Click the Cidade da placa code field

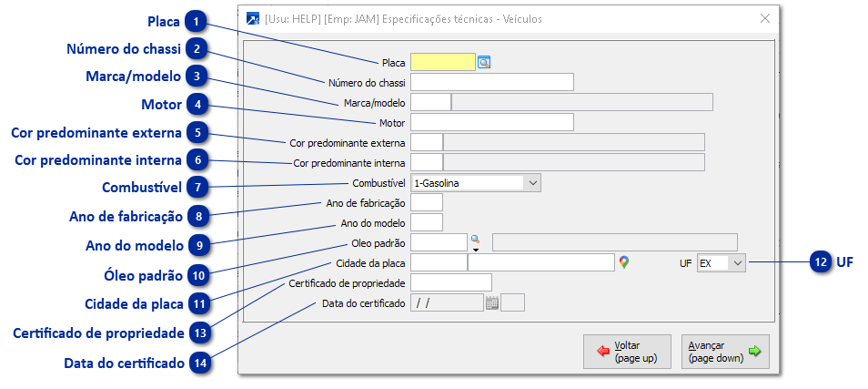click(x=439, y=262)
